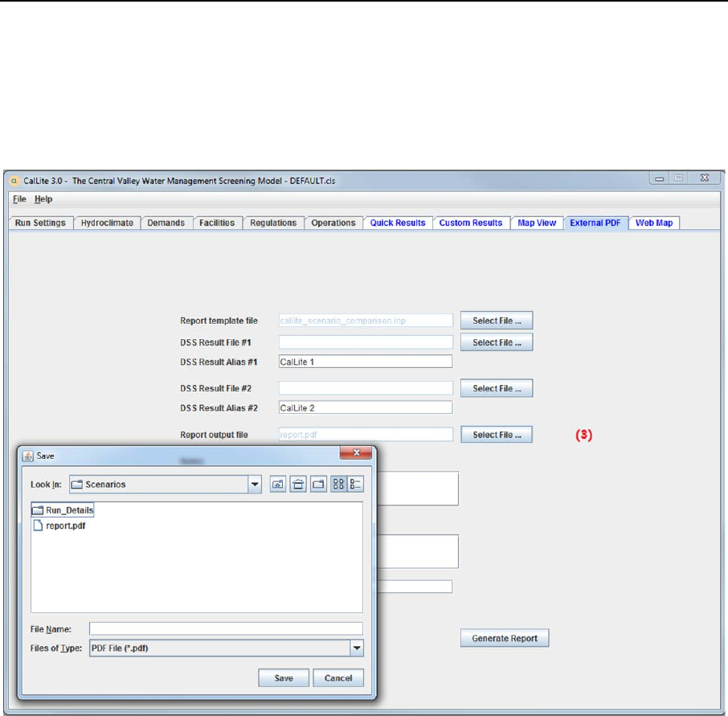Select the Regulations tab

[273, 223]
